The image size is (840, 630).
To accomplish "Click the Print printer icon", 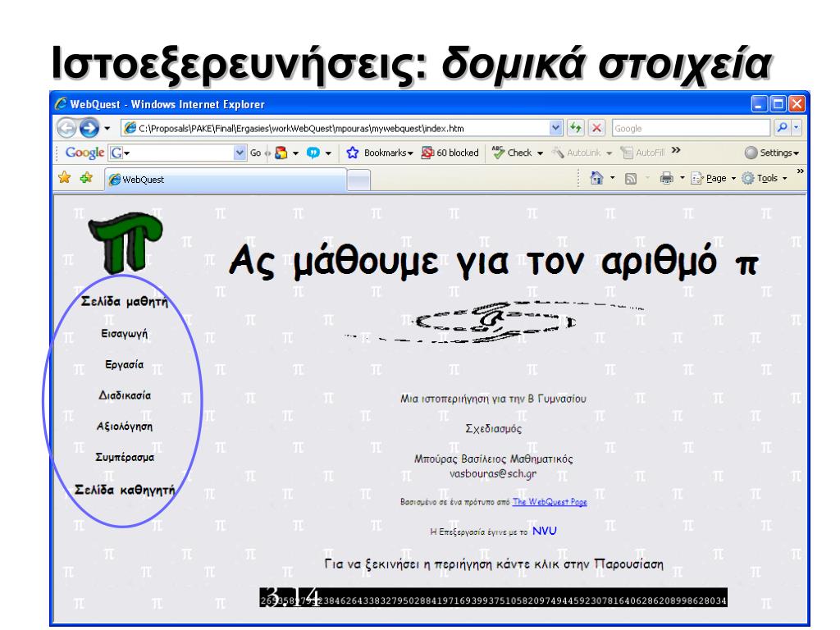I will coord(666,178).
